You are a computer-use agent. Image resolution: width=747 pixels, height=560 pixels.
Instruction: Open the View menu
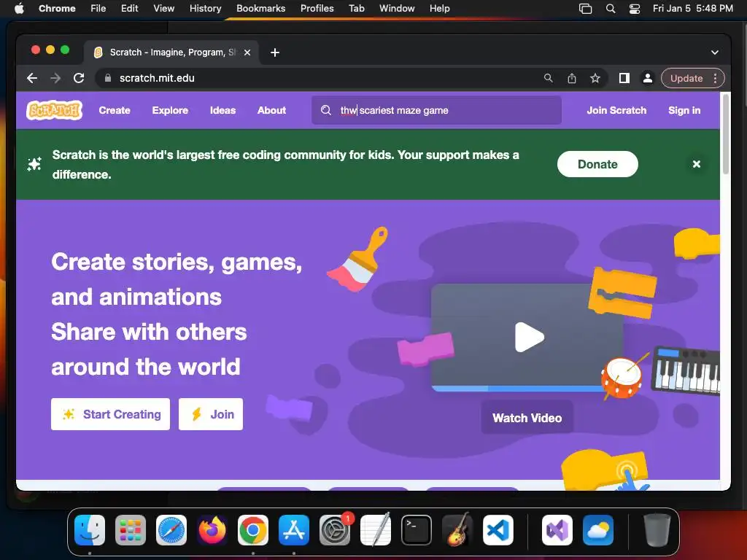click(x=163, y=9)
